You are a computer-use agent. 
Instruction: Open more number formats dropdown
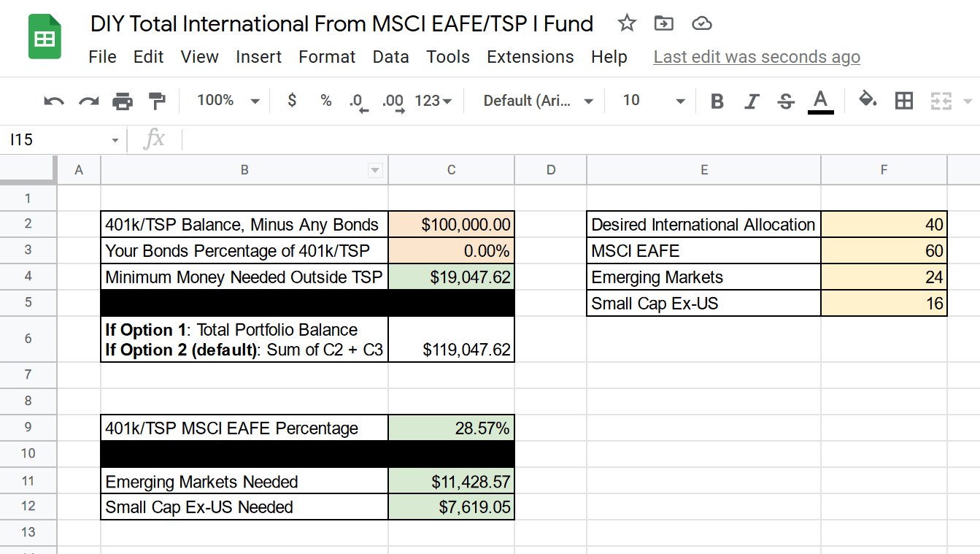click(433, 100)
